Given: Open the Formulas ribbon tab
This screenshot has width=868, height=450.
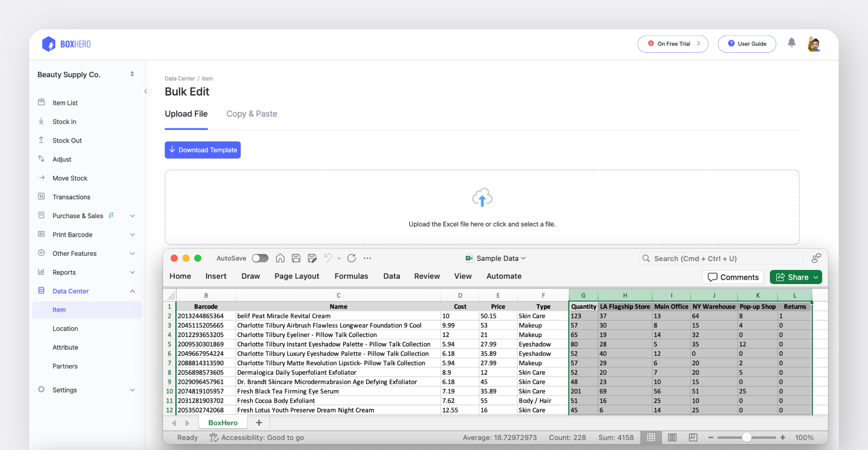Looking at the screenshot, I should tap(351, 276).
